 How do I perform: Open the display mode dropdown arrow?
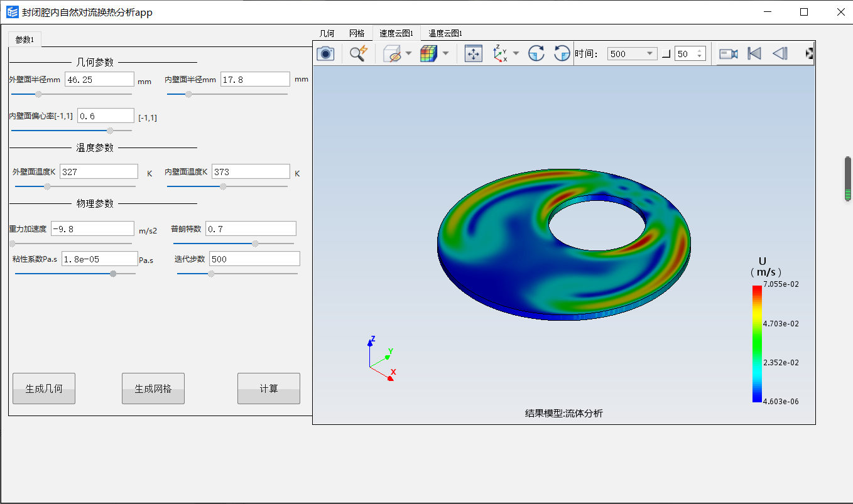pos(408,53)
